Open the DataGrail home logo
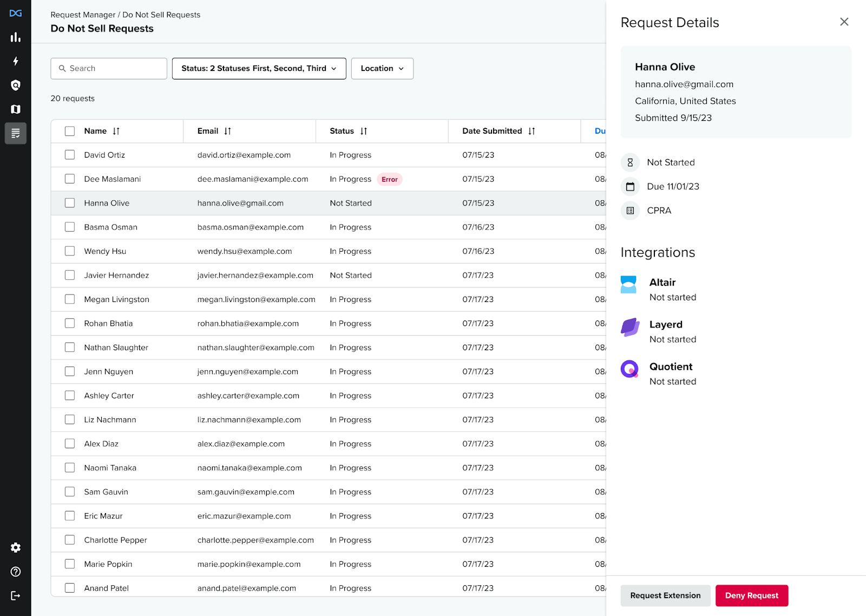Screen dimensions: 866x616 (x=15, y=13)
